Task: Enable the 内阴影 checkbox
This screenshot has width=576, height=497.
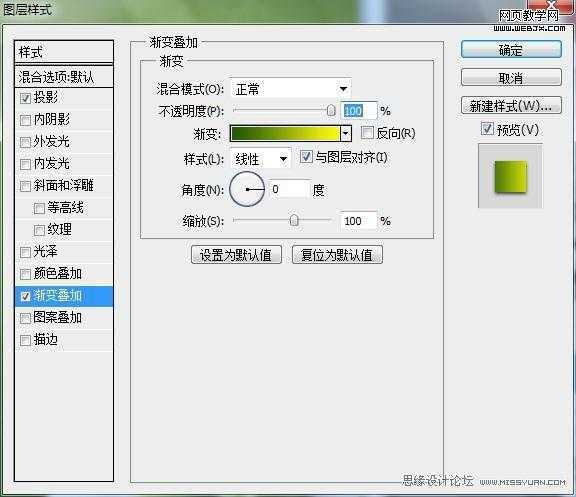Action: (x=25, y=120)
